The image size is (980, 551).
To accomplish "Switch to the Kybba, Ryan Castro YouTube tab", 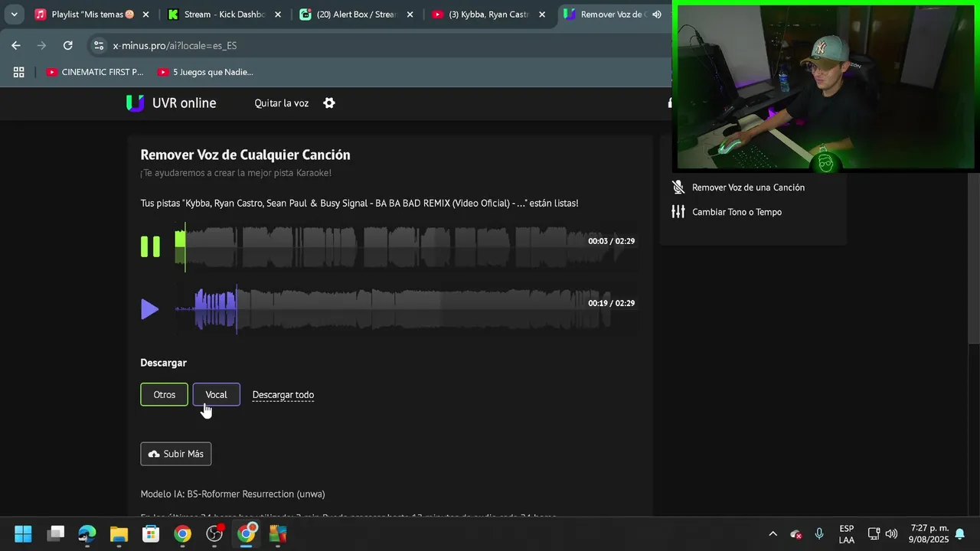I will tap(488, 15).
